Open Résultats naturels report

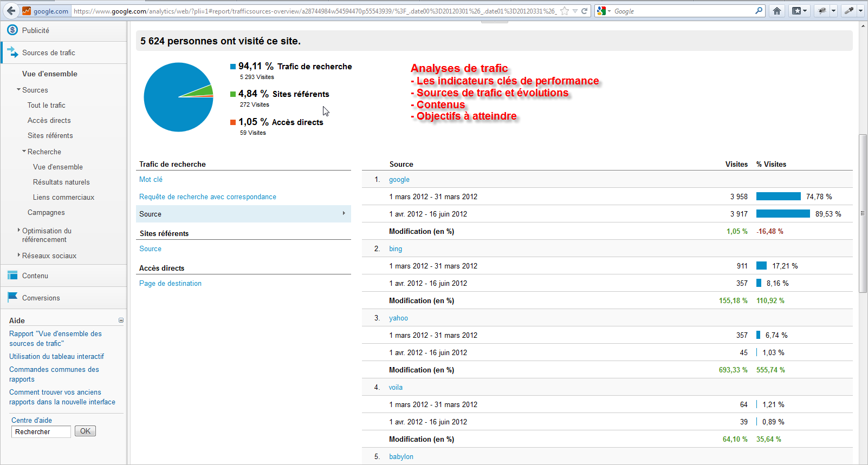[61, 182]
